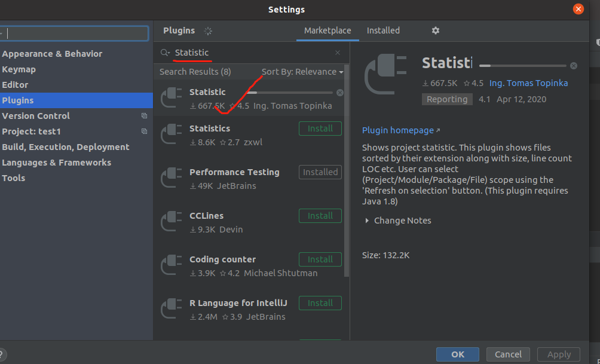Click the Coding counter plugin icon
The width and height of the screenshot is (600, 364).
tap(172, 265)
